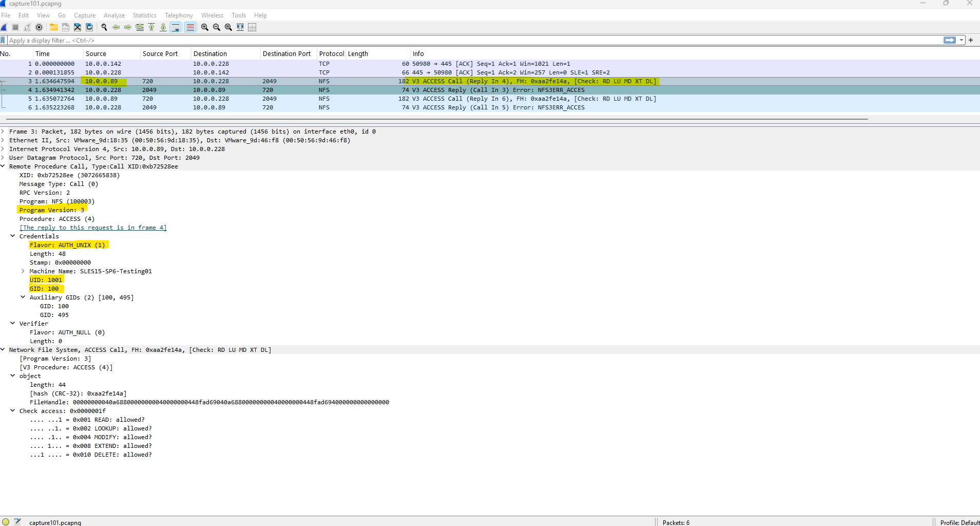Click 'Profile: Default' in the status bar
The image size is (980, 526).
(x=959, y=522)
